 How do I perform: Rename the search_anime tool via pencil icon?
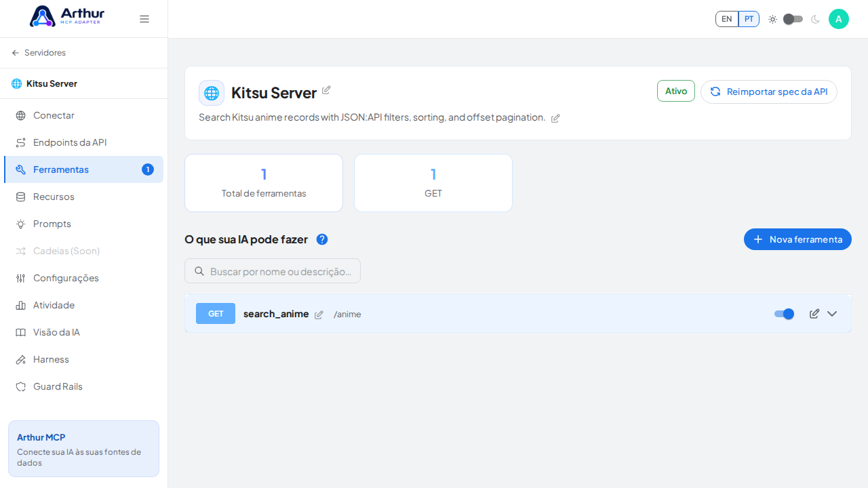319,314
